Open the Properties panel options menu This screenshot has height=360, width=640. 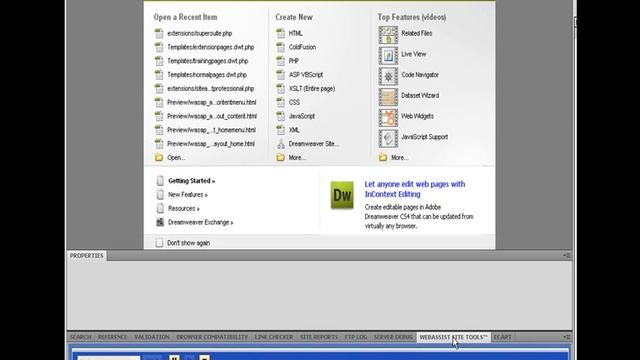coord(567,256)
